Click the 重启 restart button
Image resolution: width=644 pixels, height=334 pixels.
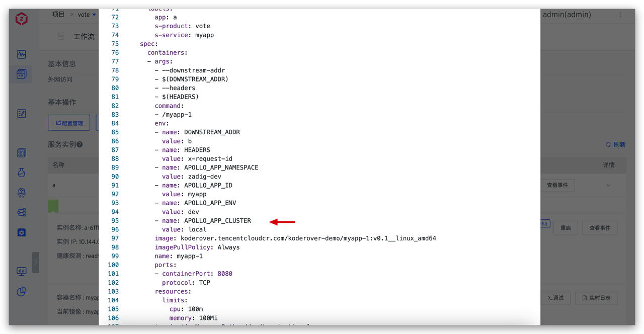coord(566,228)
